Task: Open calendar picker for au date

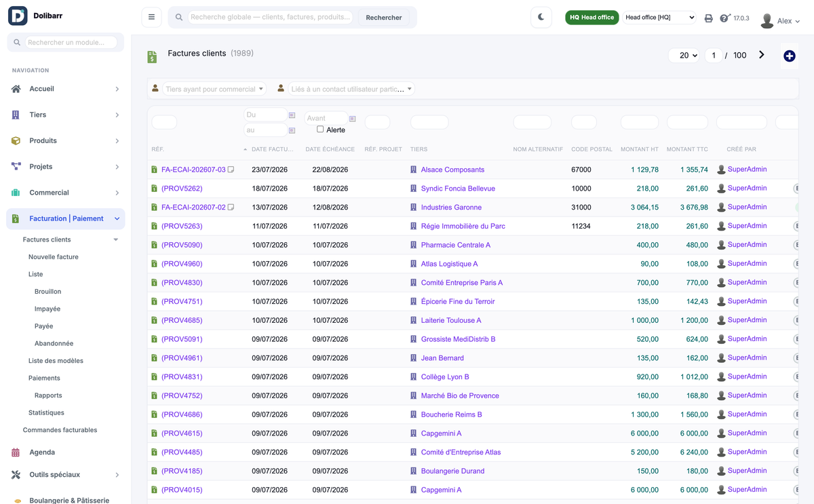Action: (x=292, y=130)
